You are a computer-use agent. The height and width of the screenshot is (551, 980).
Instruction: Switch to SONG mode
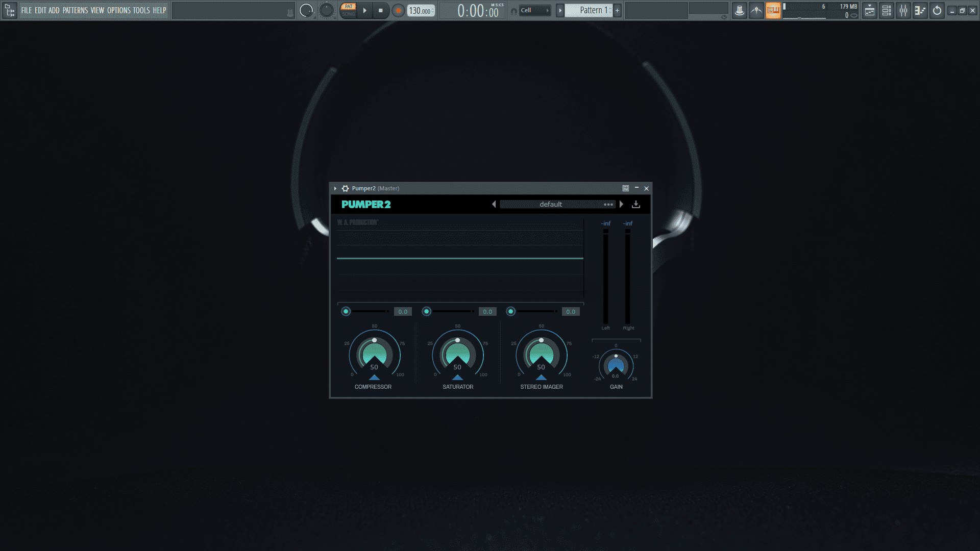[349, 14]
